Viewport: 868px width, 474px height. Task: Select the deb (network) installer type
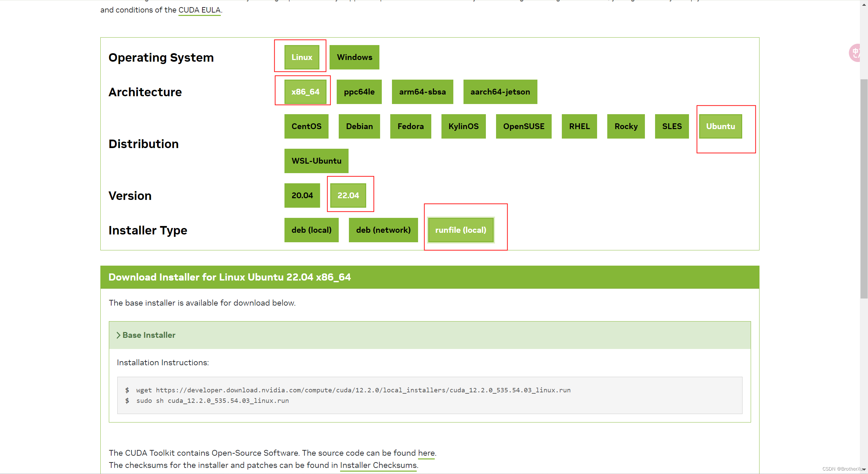click(x=383, y=230)
